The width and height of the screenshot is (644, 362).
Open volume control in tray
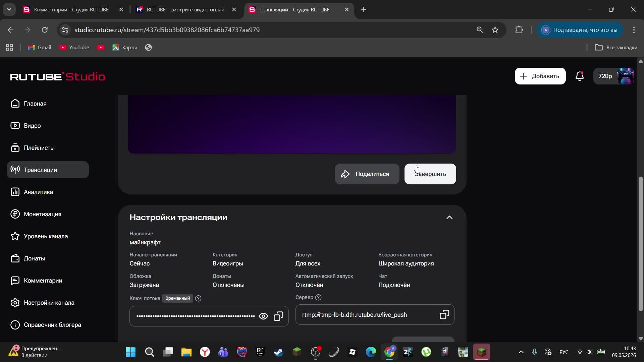coord(589,352)
